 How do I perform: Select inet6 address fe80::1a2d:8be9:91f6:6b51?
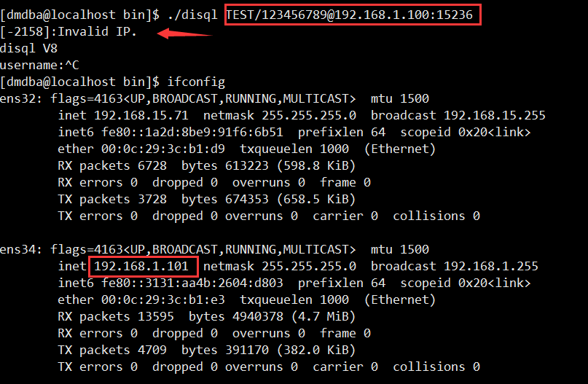click(x=192, y=133)
